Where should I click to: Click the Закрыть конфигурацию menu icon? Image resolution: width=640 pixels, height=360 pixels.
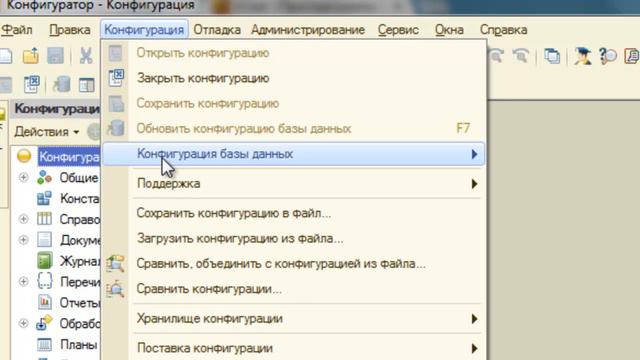click(116, 78)
